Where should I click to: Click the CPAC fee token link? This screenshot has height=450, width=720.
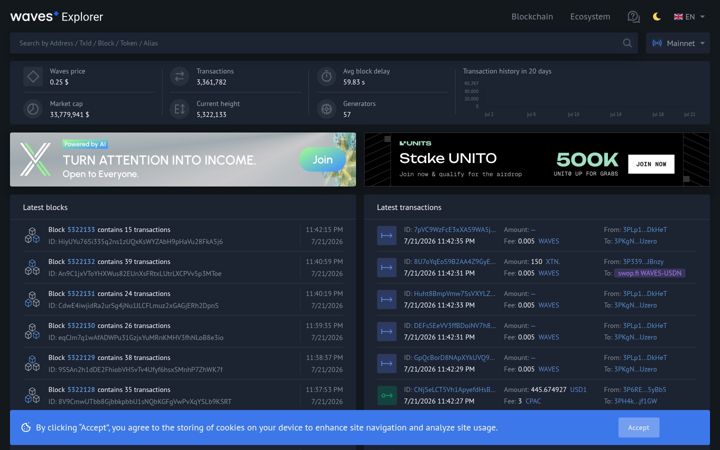tap(533, 401)
